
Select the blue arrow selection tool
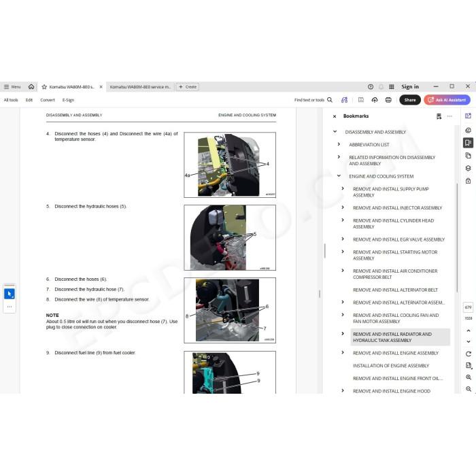10,294
